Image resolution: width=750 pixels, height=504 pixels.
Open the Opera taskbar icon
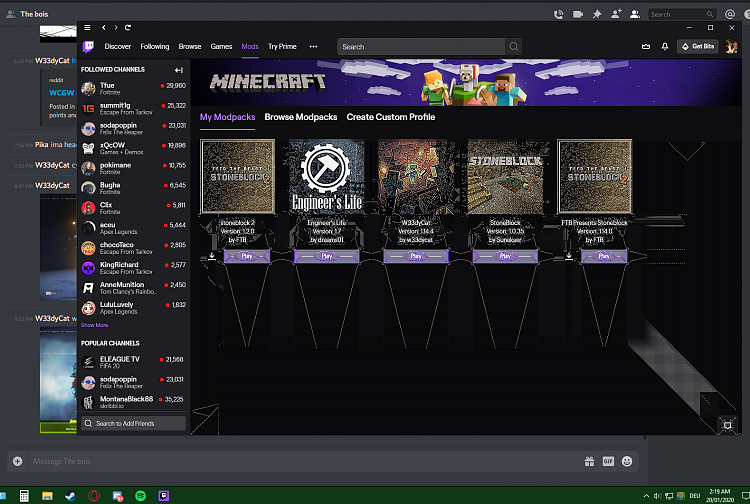pos(94,496)
